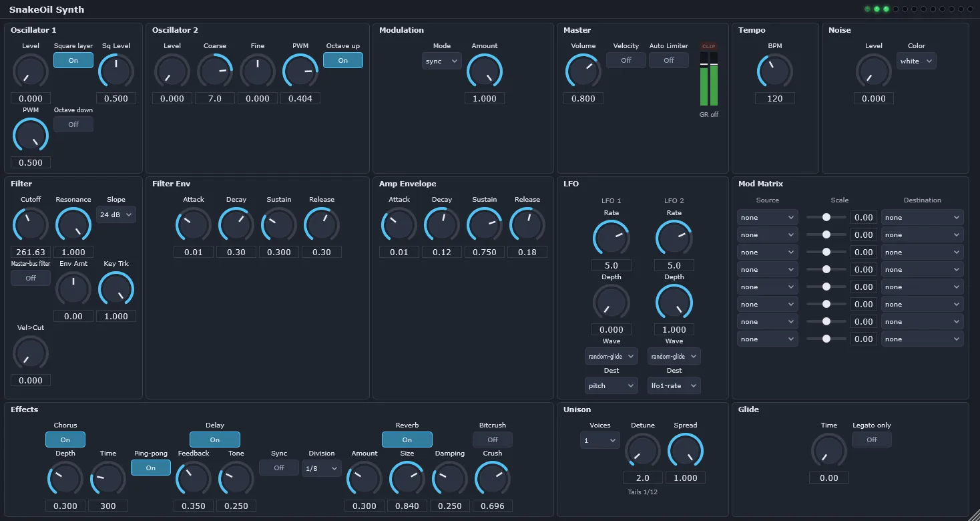Click the Unison Spread knob
The height and width of the screenshot is (521, 980).
686,450
